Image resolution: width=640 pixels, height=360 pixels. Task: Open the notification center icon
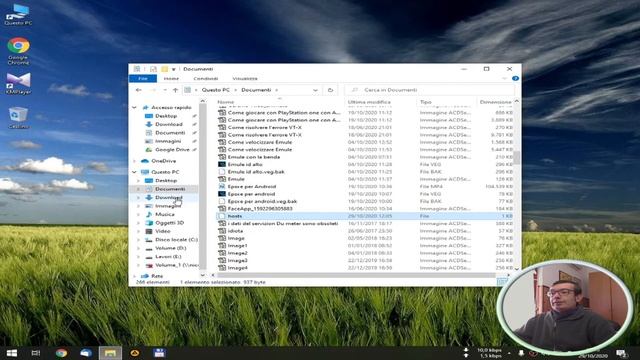coord(621,353)
